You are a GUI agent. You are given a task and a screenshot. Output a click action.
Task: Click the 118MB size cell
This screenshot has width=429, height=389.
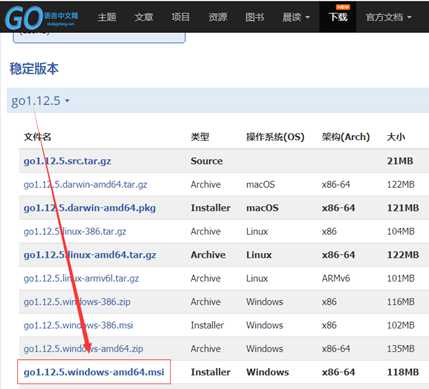[x=403, y=372]
